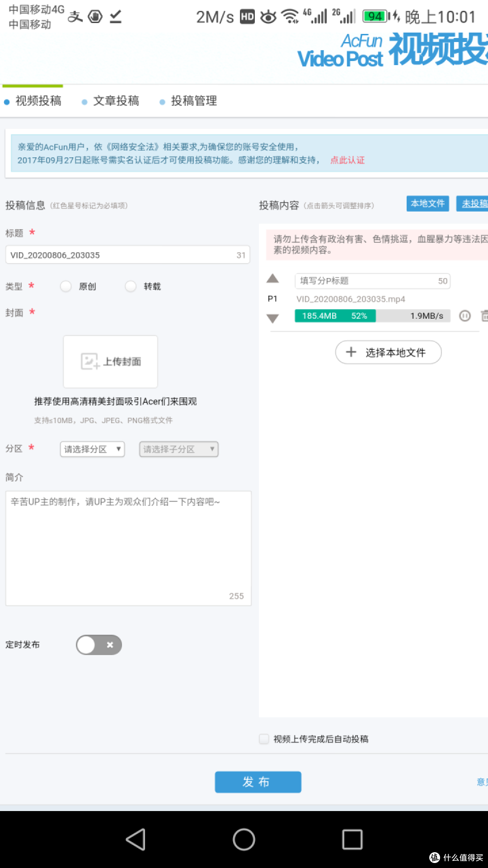Focus the 标题 title input field

tap(127, 255)
